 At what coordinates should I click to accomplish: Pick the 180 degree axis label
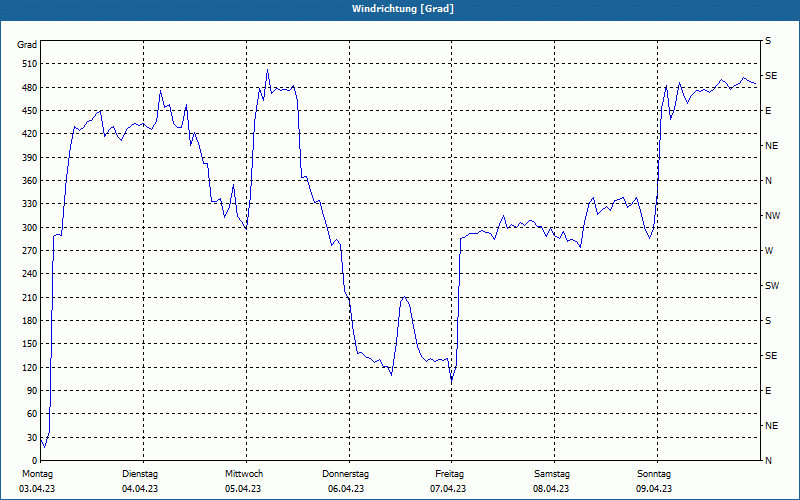tap(30, 320)
